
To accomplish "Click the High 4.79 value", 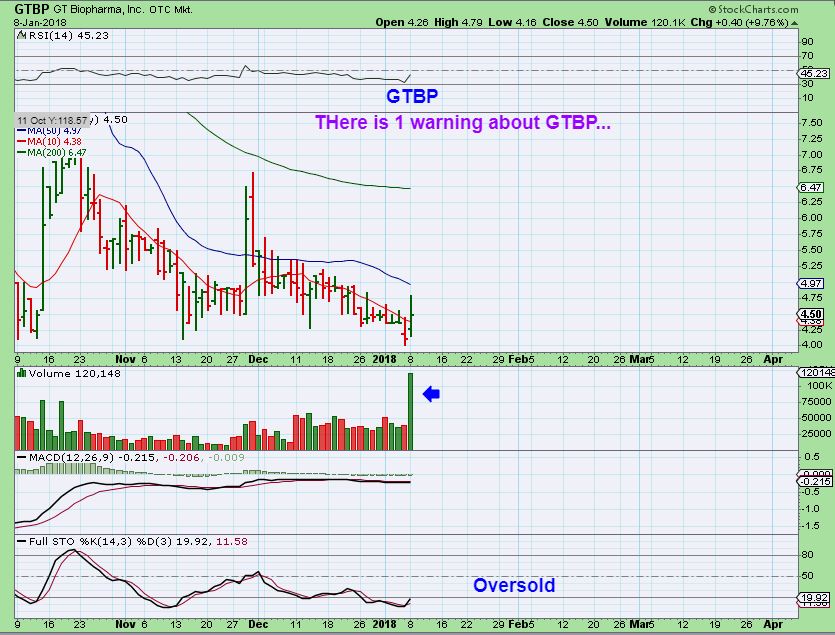I will point(459,22).
